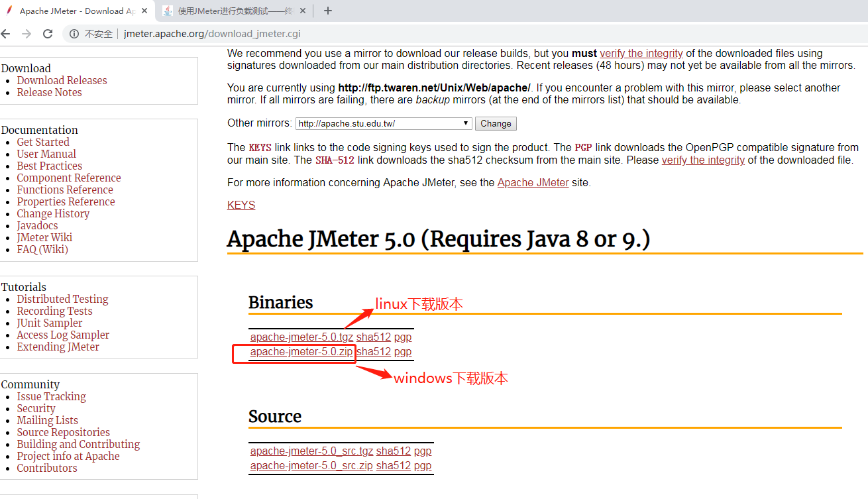Open the Apache JMeter site link

coord(533,182)
